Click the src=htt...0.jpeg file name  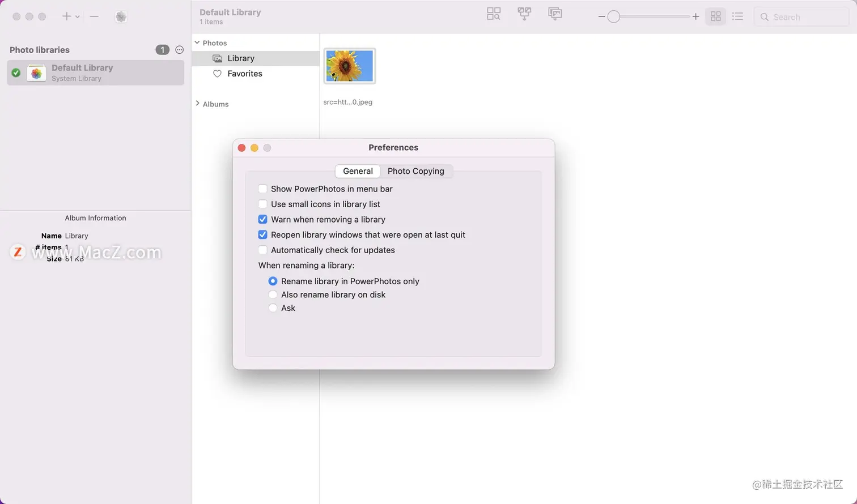coord(348,102)
